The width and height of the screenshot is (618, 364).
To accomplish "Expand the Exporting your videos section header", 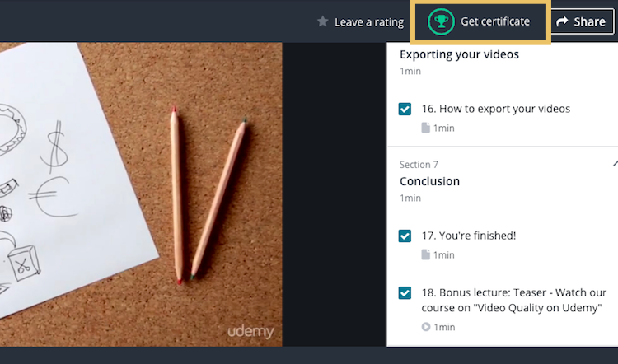I will [x=459, y=54].
